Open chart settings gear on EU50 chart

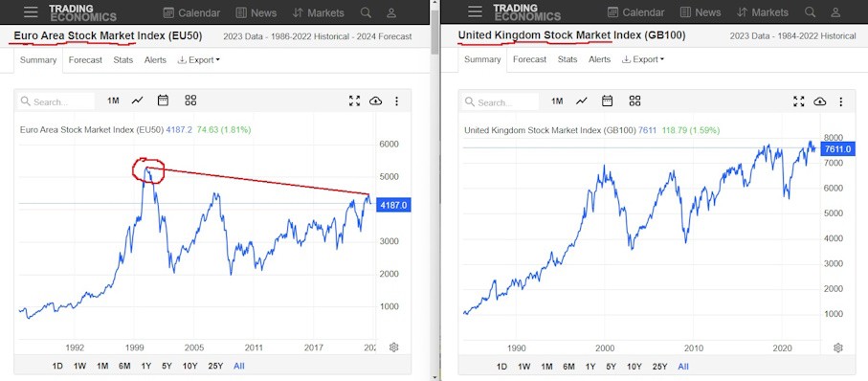pyautogui.click(x=393, y=347)
